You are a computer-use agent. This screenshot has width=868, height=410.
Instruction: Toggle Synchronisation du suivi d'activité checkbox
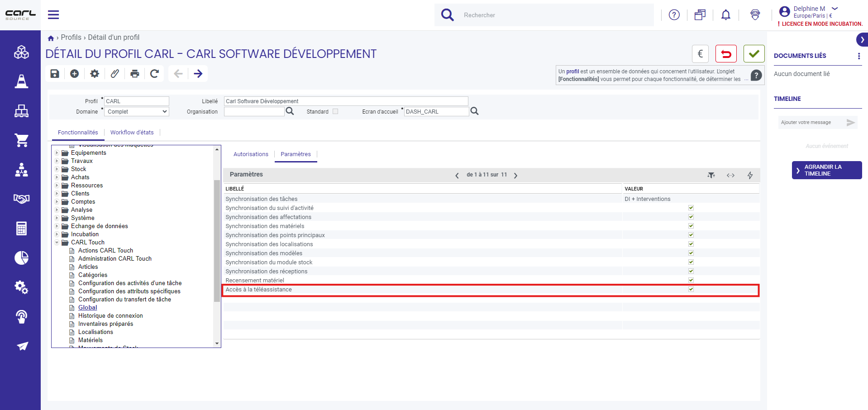(691, 208)
